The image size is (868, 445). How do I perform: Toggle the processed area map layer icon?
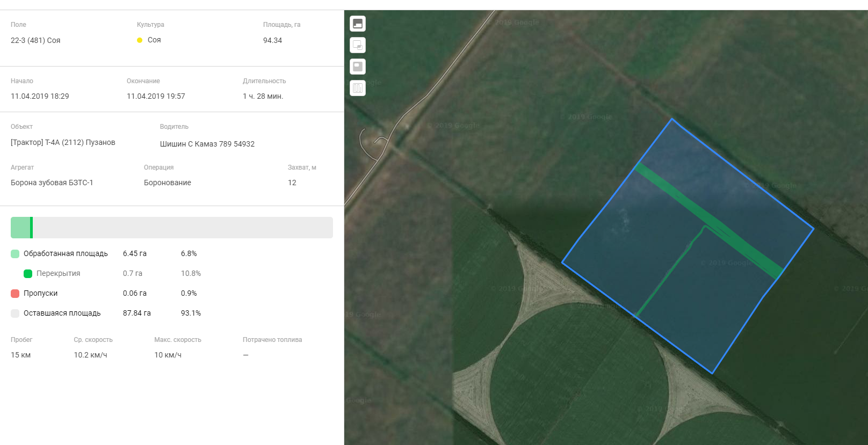click(358, 24)
